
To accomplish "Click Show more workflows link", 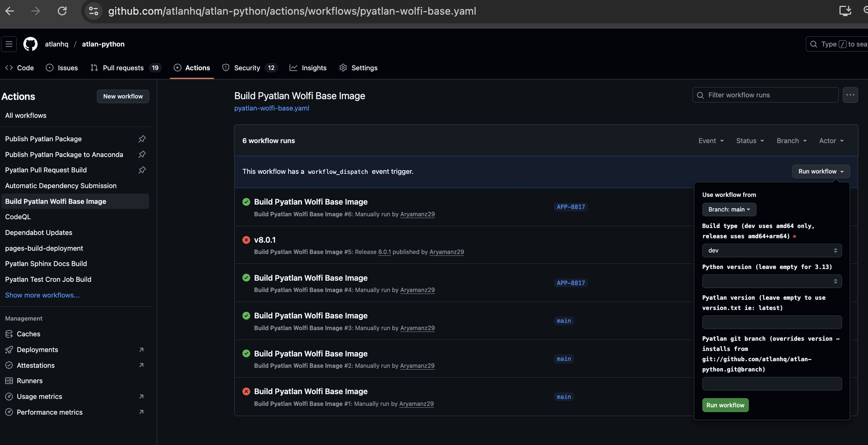I will coord(42,295).
